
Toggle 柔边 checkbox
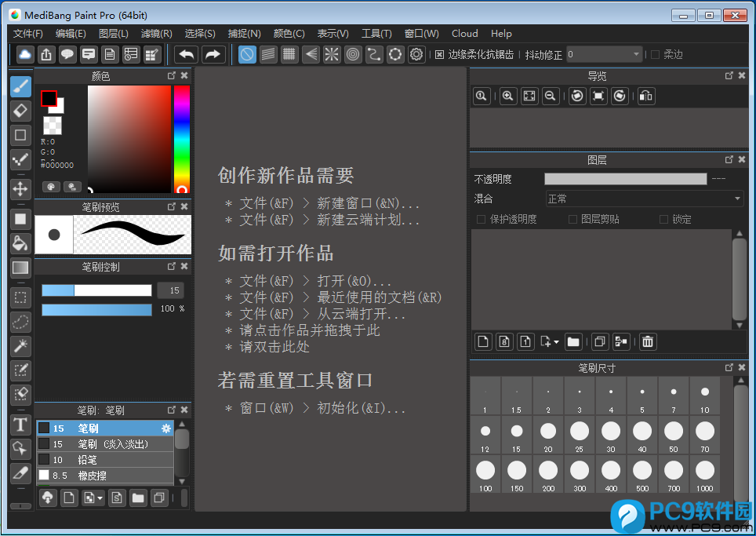coord(656,54)
